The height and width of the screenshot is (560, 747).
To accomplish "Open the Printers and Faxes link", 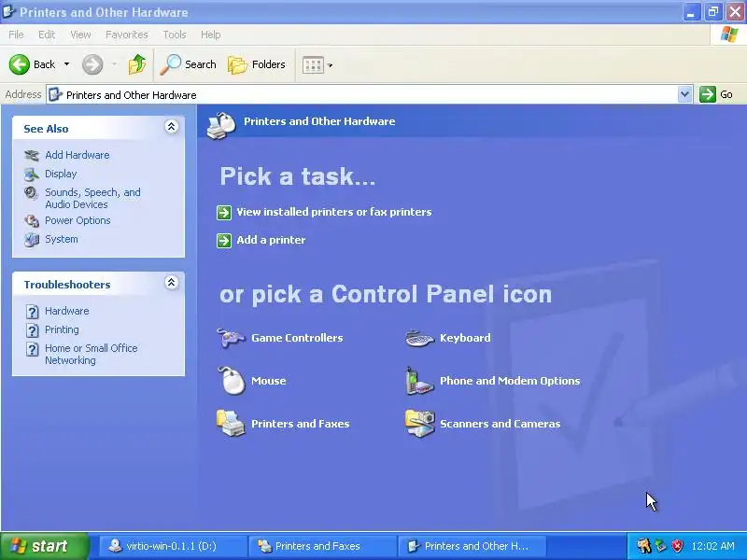I will click(x=300, y=424).
